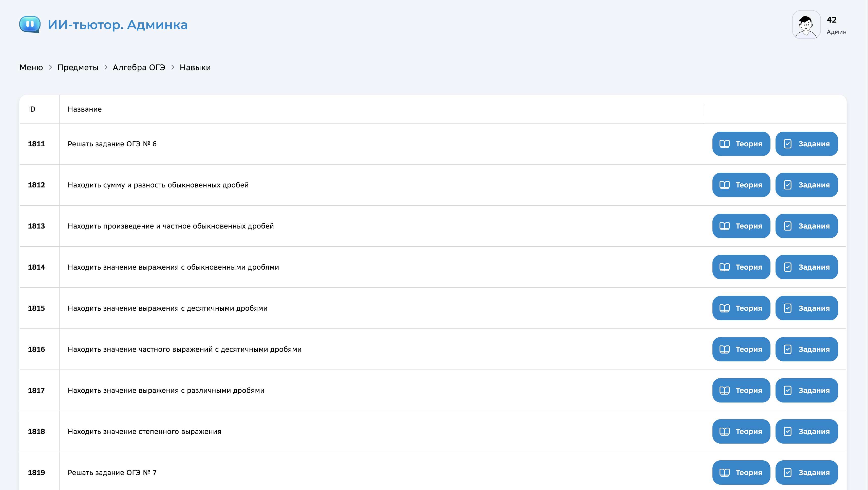Click book icon in row 1818 Теория button
Viewport: 868px width, 490px height.
(x=724, y=432)
